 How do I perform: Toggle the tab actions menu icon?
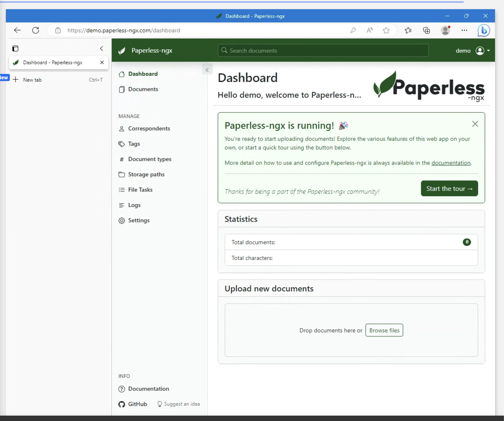15,48
